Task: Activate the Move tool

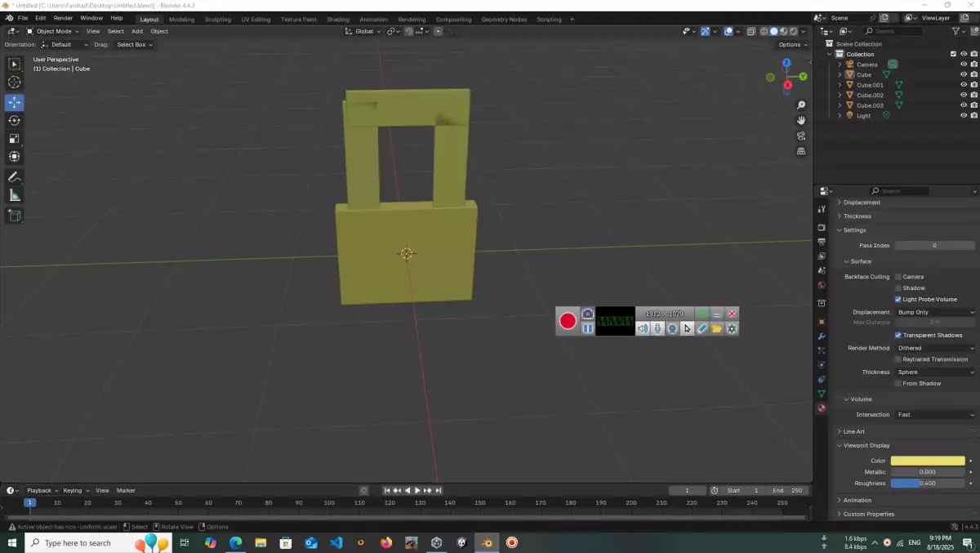Action: click(x=14, y=102)
